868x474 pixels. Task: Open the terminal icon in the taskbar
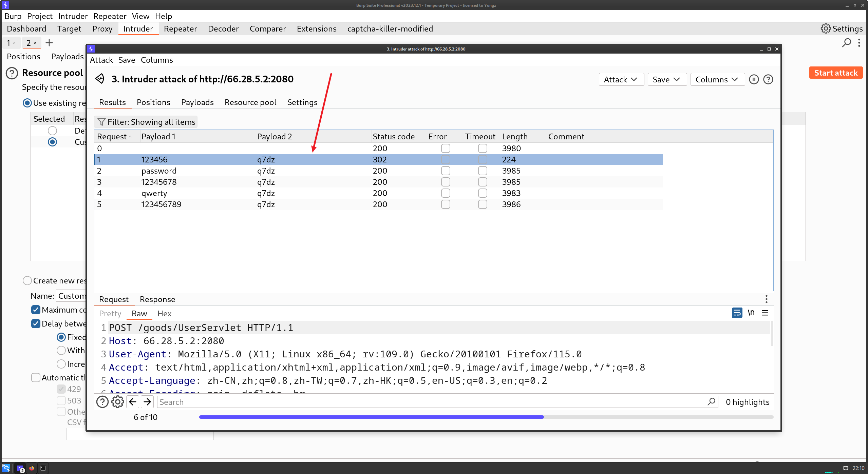[43, 468]
